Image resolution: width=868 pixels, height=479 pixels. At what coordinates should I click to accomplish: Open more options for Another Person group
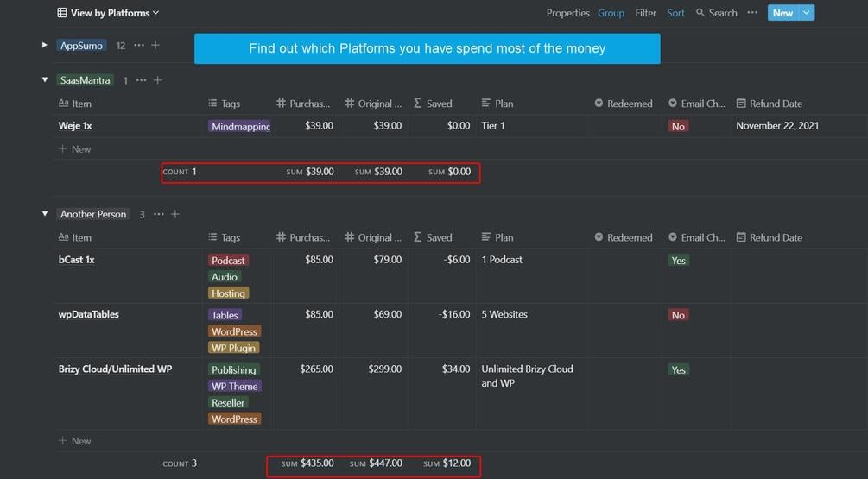coord(159,214)
